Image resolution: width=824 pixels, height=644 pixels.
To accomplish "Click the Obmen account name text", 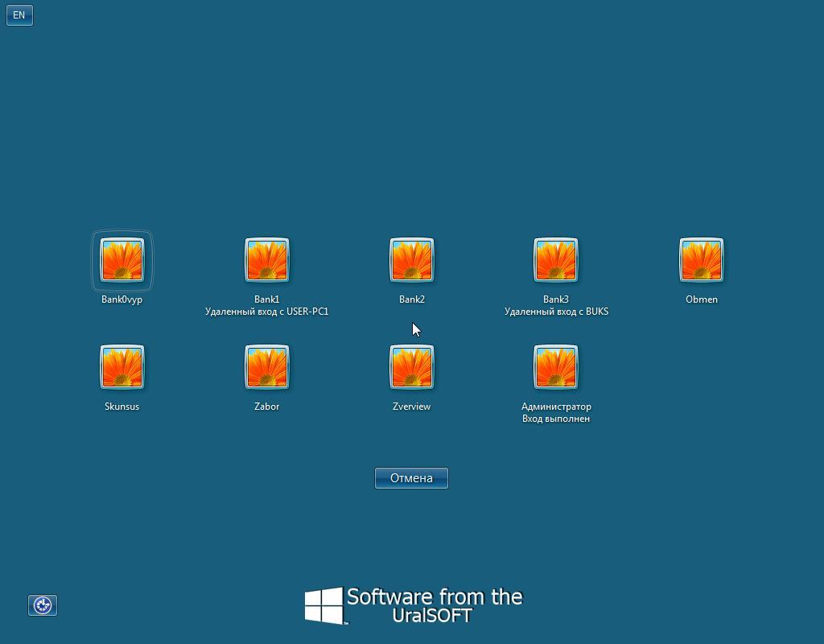I will point(702,299).
